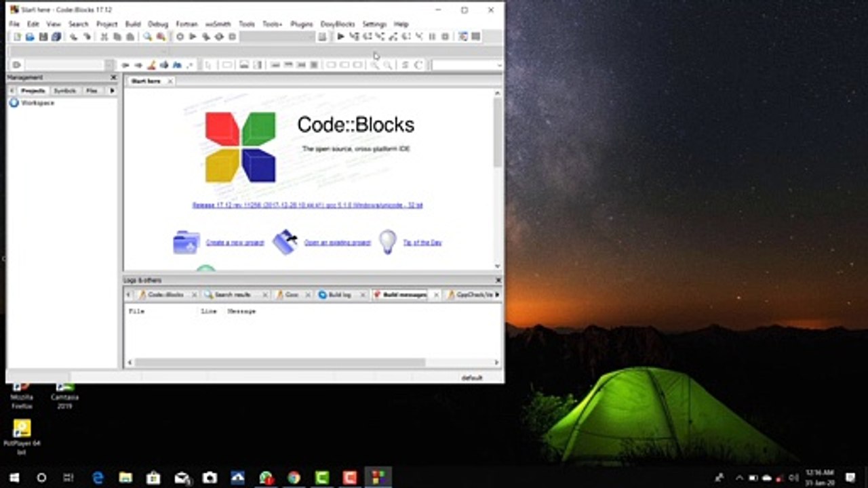Click the Save all files toolbar icon
This screenshot has width=868, height=488.
pyautogui.click(x=56, y=37)
